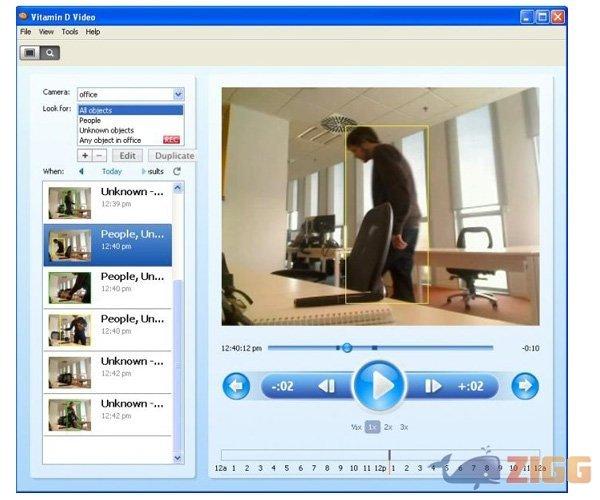Set playback speed to 2x
The image size is (600, 500).
(x=388, y=427)
